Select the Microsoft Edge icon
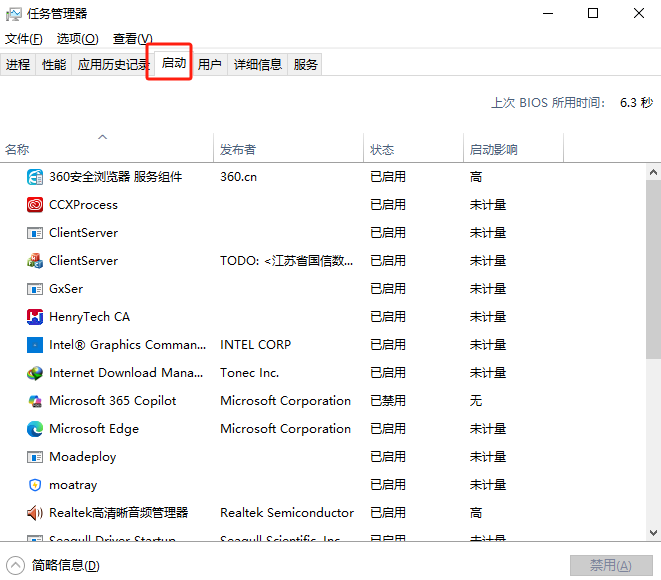Viewport: 661px width, 580px height. (x=35, y=429)
